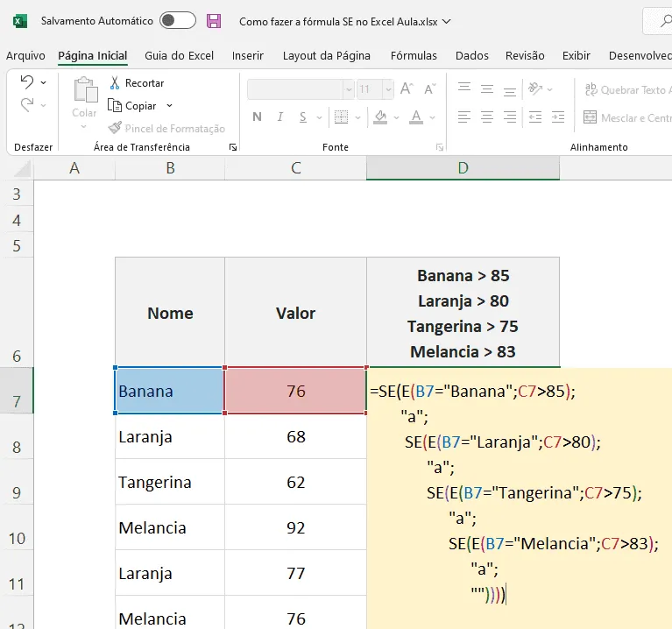Image resolution: width=672 pixels, height=629 pixels.
Task: Open the Guia do Excel tab
Action: pyautogui.click(x=179, y=56)
